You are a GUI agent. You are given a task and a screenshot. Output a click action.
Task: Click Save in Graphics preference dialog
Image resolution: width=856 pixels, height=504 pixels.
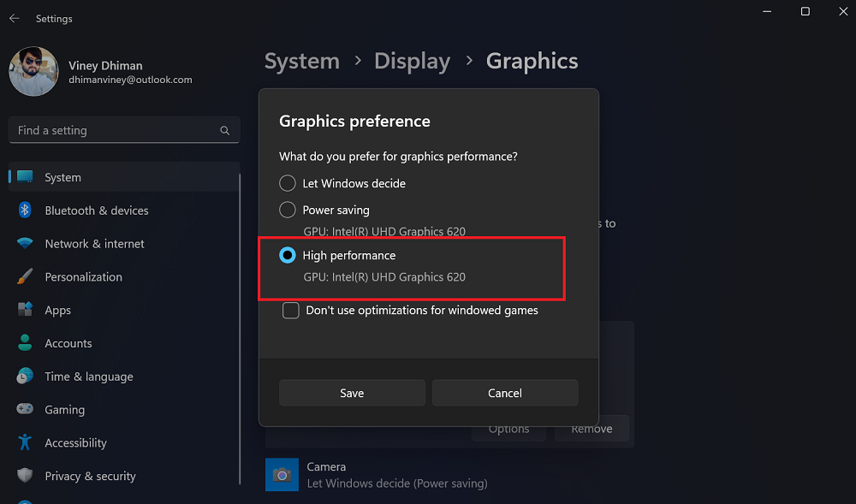tap(352, 393)
